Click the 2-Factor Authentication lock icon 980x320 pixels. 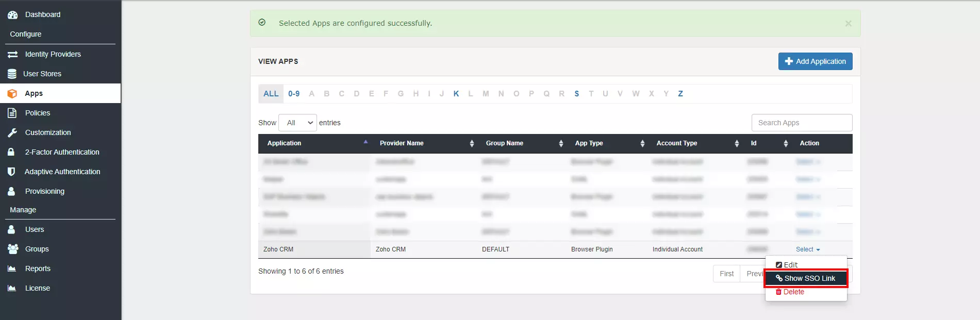11,152
